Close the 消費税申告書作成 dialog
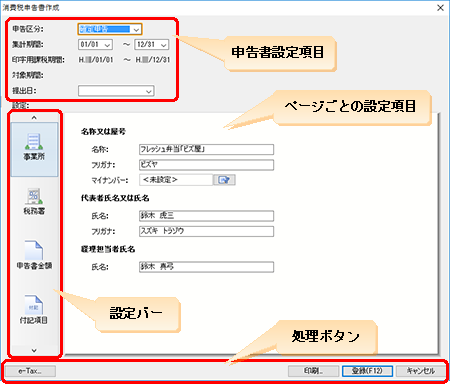Screen dimensions: 450x392 440,8
